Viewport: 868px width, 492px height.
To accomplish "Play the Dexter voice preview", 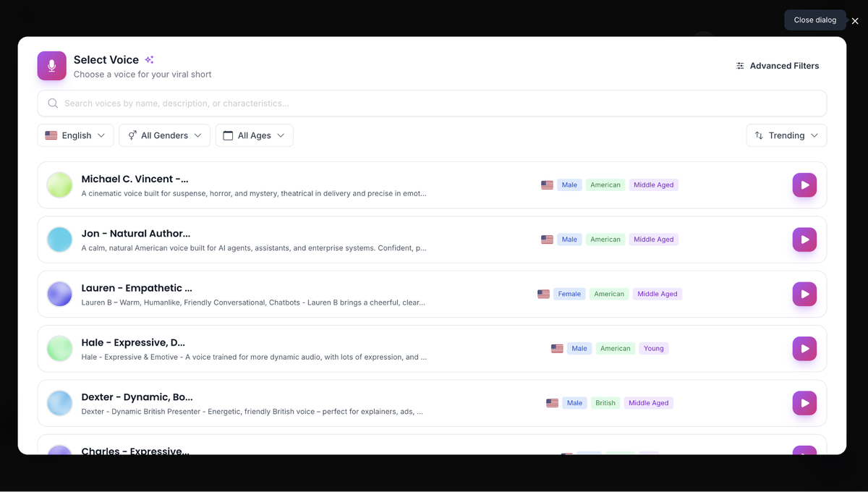I will (804, 403).
